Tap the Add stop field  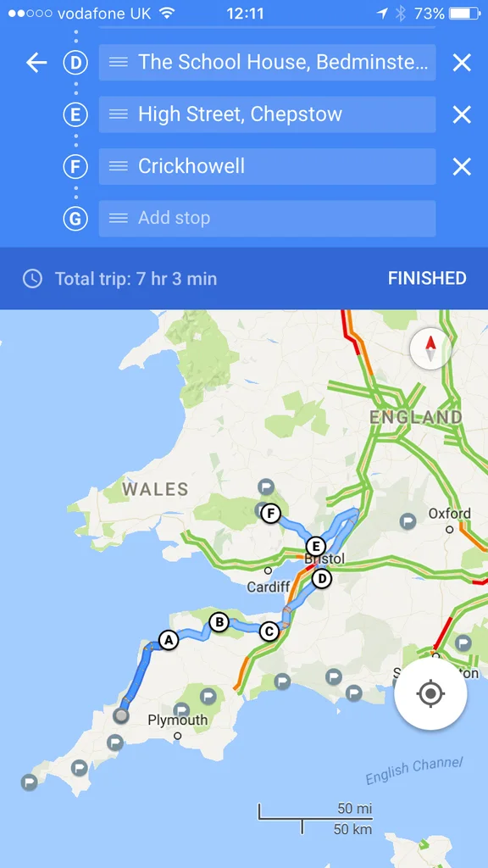(267, 218)
